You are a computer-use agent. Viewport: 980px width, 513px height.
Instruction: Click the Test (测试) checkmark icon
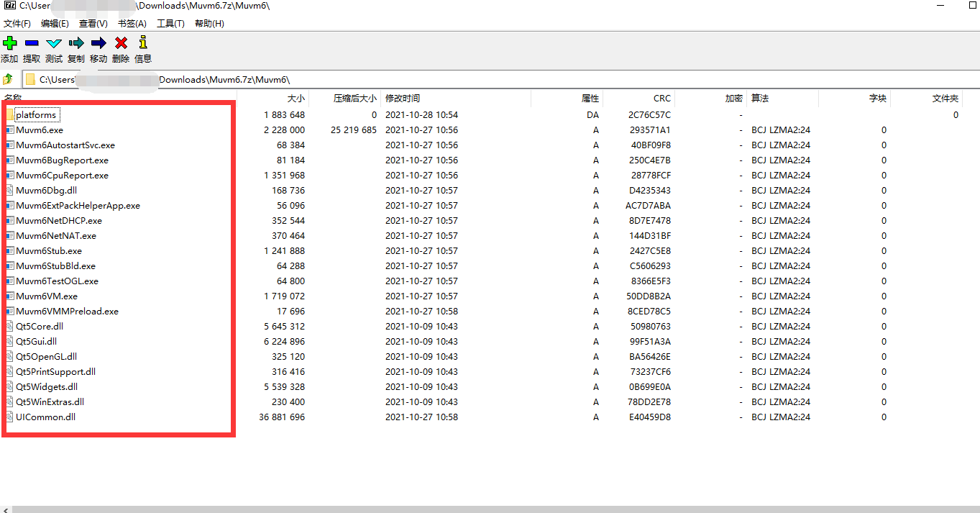(x=54, y=43)
